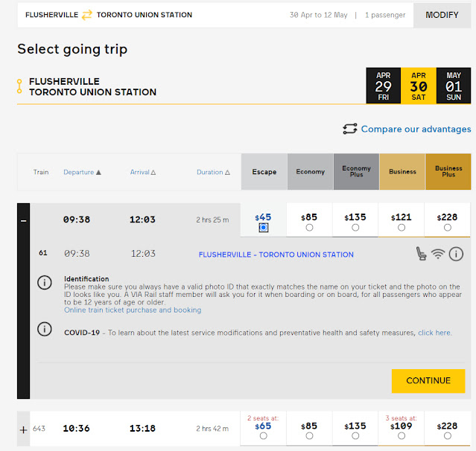Collapse the 09:38 train details
Viewport: 476px width, 451px height.
point(23,221)
